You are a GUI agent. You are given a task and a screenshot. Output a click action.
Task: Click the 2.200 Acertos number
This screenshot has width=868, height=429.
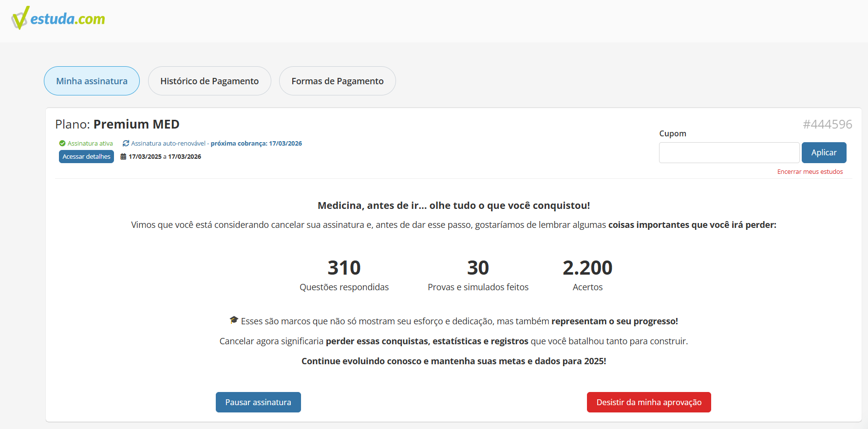[x=587, y=268]
